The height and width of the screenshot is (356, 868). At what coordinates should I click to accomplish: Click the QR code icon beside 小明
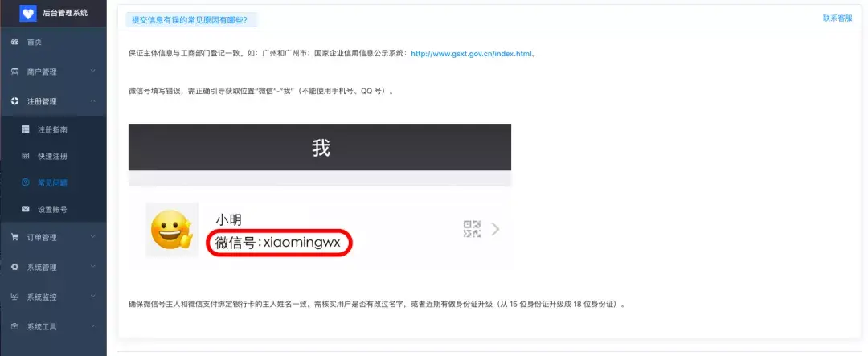point(473,229)
